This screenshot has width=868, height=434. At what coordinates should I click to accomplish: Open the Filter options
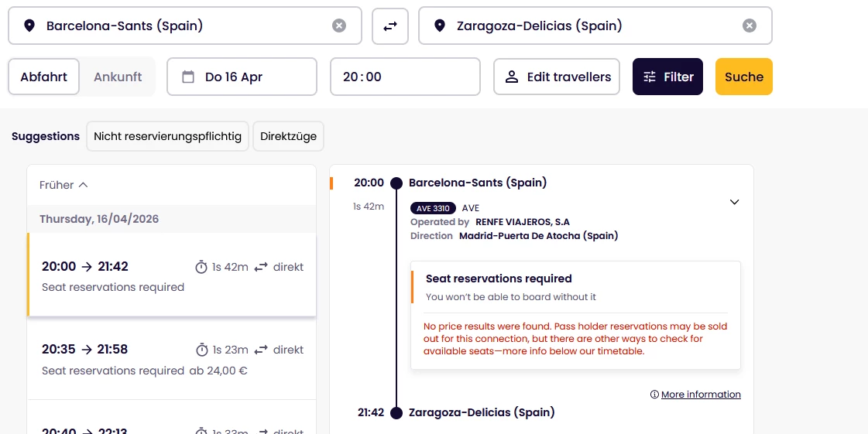point(667,77)
